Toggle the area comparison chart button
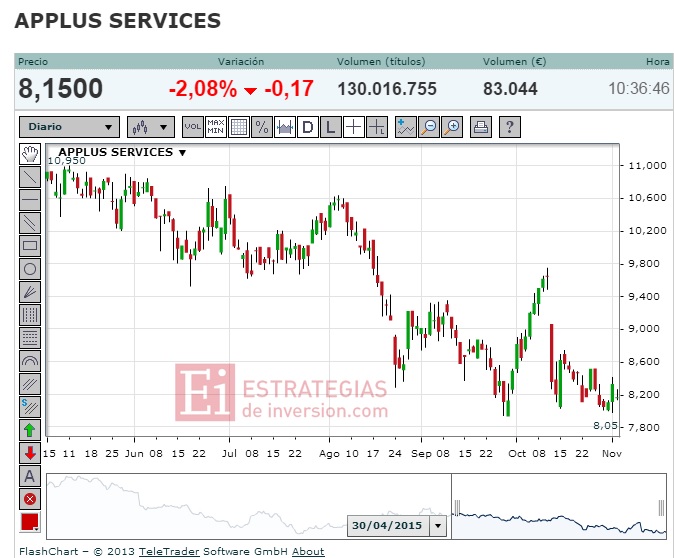 (x=285, y=127)
